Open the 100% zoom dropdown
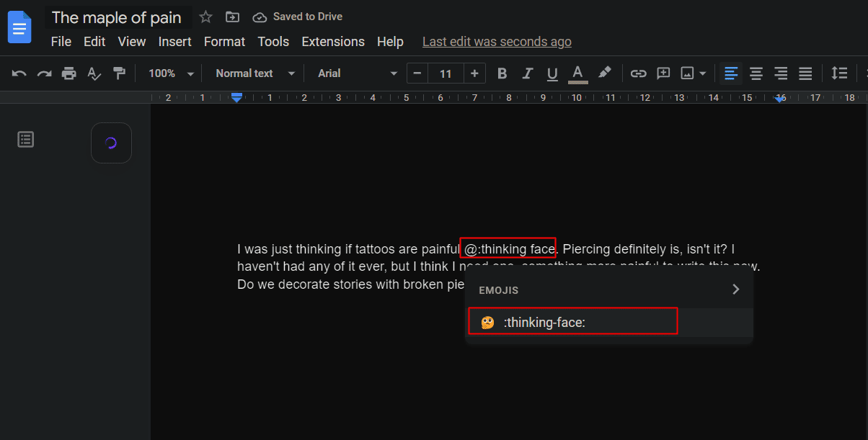868x440 pixels. coord(171,73)
